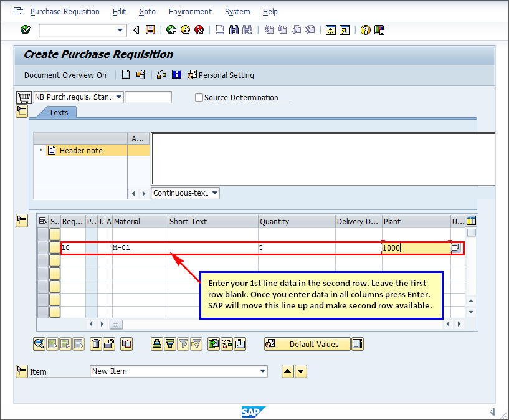Open the yellow Help question mark icon
The width and height of the screenshot is (509, 420).
365,30
